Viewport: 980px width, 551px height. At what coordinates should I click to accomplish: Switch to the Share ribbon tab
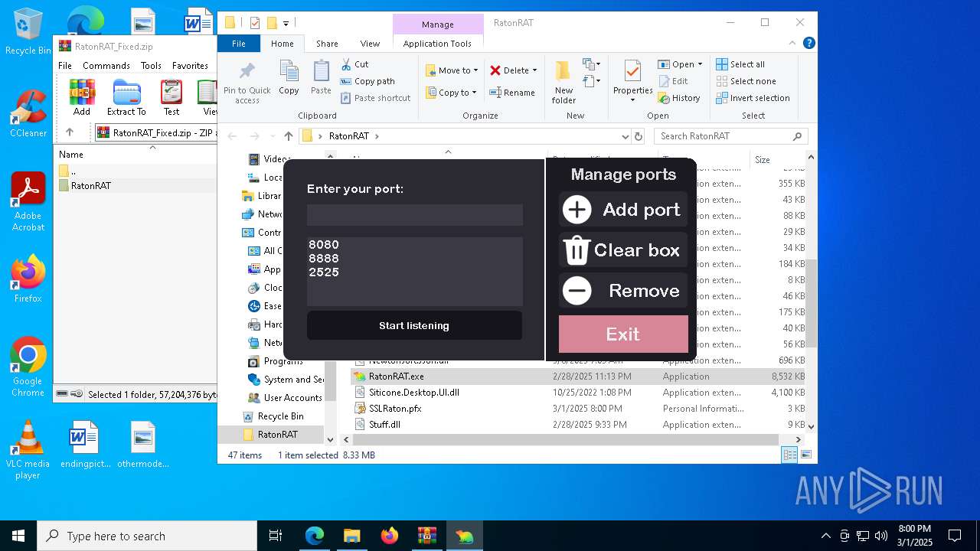327,44
